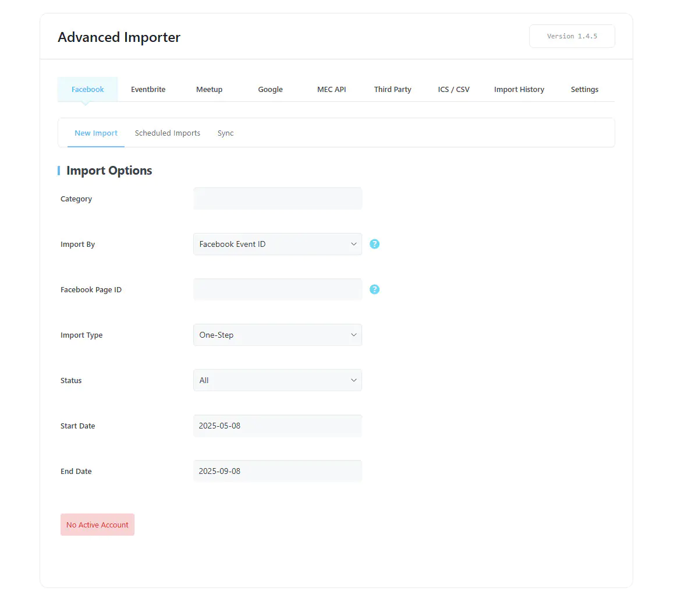Open the Import By dropdown
The width and height of the screenshot is (681, 616).
(278, 244)
